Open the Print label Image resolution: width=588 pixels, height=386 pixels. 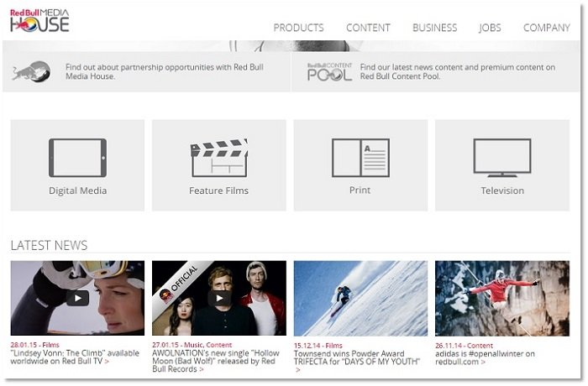coord(360,190)
